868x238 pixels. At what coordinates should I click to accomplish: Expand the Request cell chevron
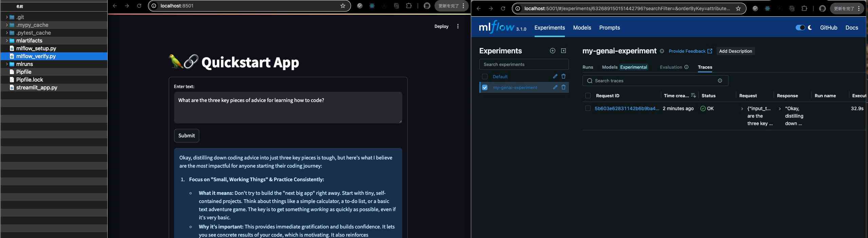pyautogui.click(x=742, y=109)
